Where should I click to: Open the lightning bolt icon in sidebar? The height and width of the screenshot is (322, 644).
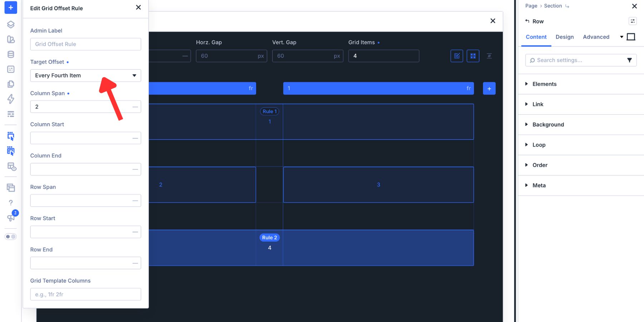(x=11, y=99)
